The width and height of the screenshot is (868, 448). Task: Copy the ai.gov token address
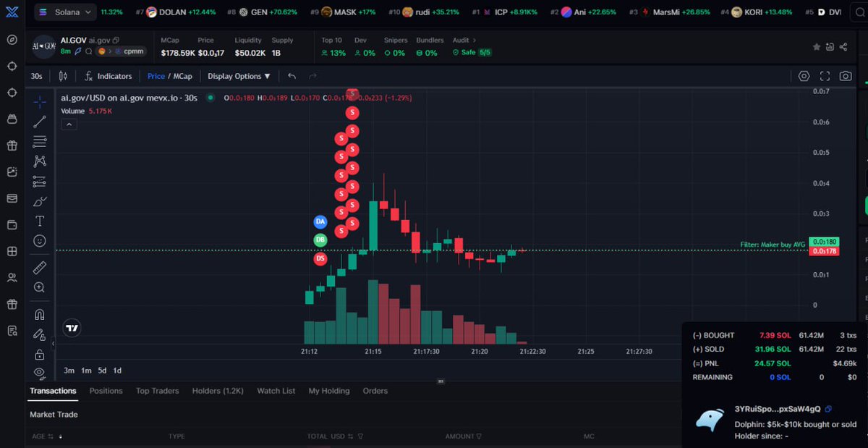click(x=116, y=40)
